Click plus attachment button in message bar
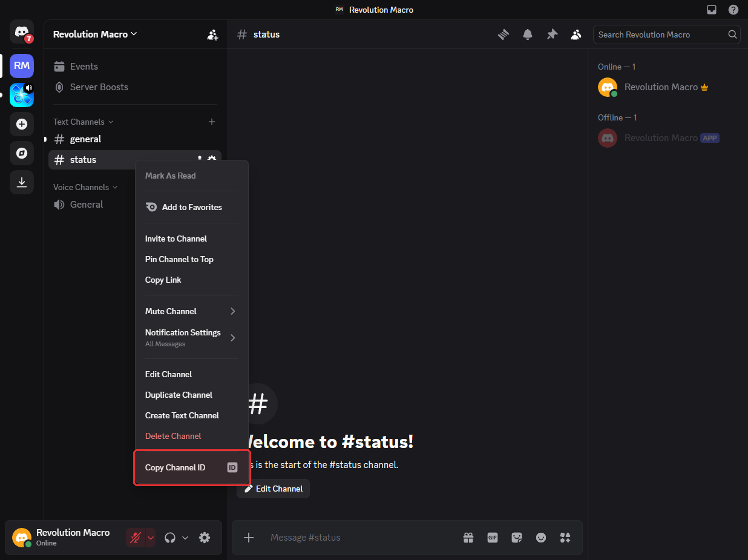 coord(249,538)
